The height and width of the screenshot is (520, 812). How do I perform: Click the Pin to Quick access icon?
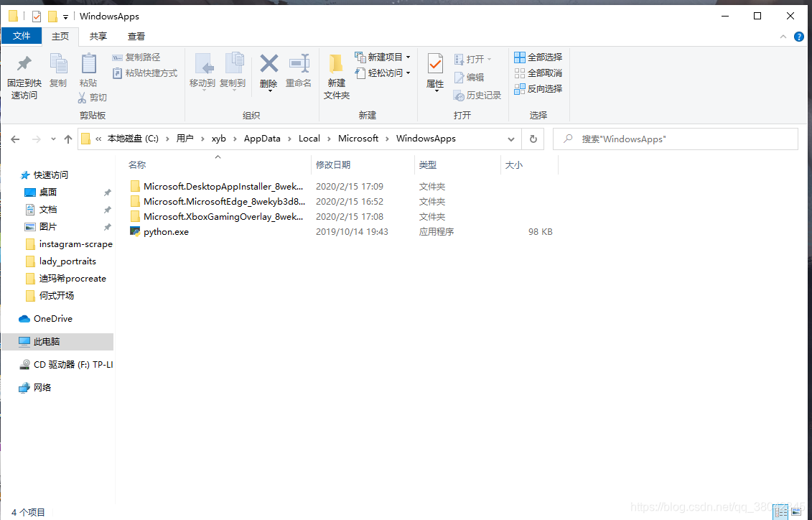point(24,64)
